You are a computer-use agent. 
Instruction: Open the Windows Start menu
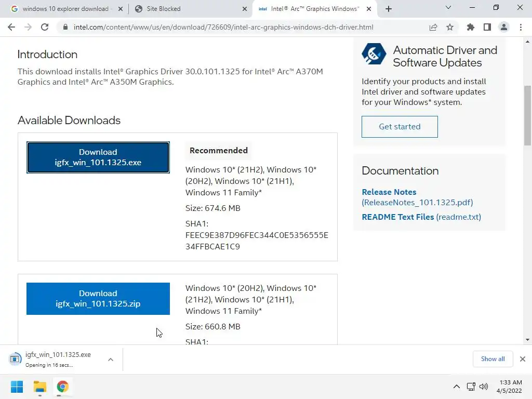17,387
